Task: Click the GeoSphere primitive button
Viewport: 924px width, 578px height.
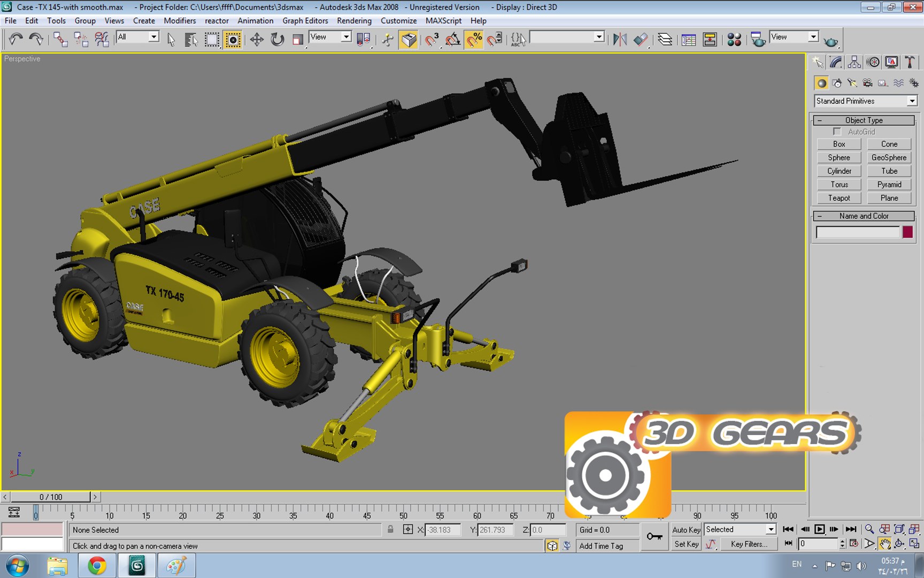Action: click(889, 157)
